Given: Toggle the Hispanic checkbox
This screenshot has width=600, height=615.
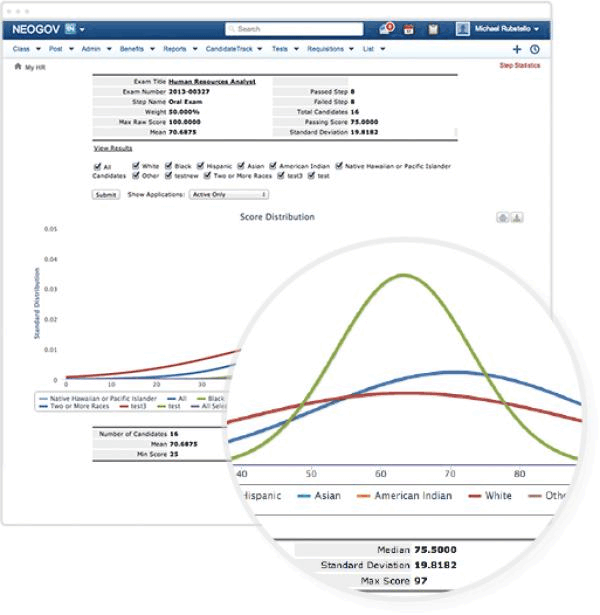Looking at the screenshot, I should point(200,165).
